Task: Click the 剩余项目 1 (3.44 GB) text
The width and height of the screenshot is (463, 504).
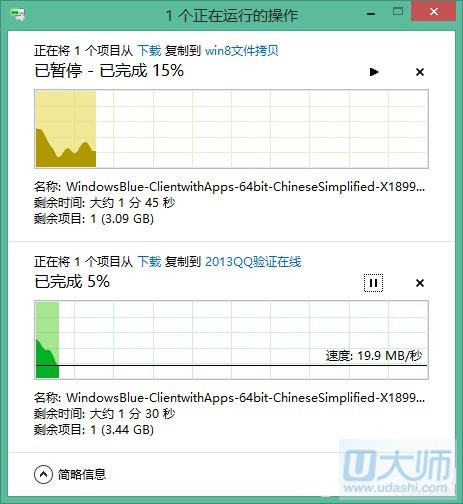Action: (94, 430)
